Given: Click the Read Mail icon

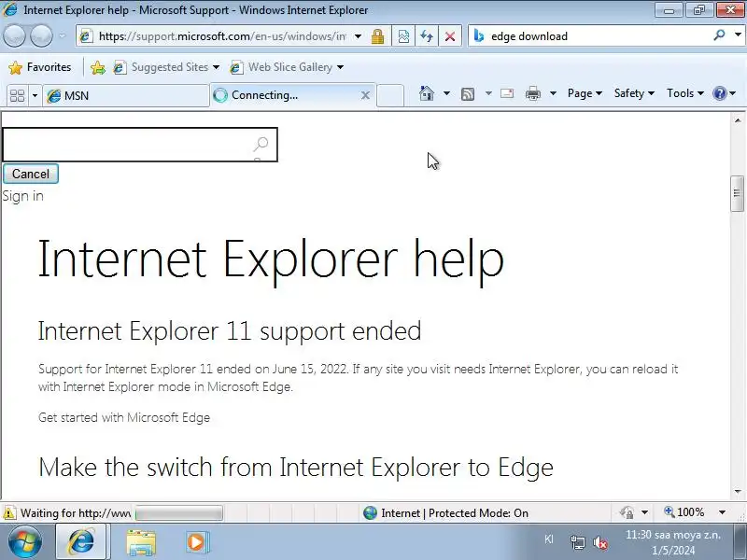Looking at the screenshot, I should click(507, 93).
